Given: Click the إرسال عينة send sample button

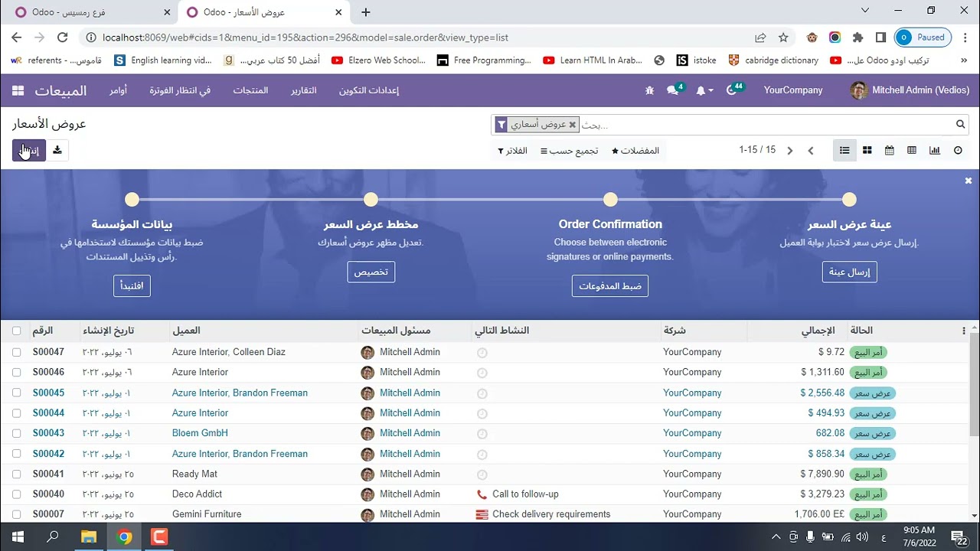Looking at the screenshot, I should pos(850,272).
